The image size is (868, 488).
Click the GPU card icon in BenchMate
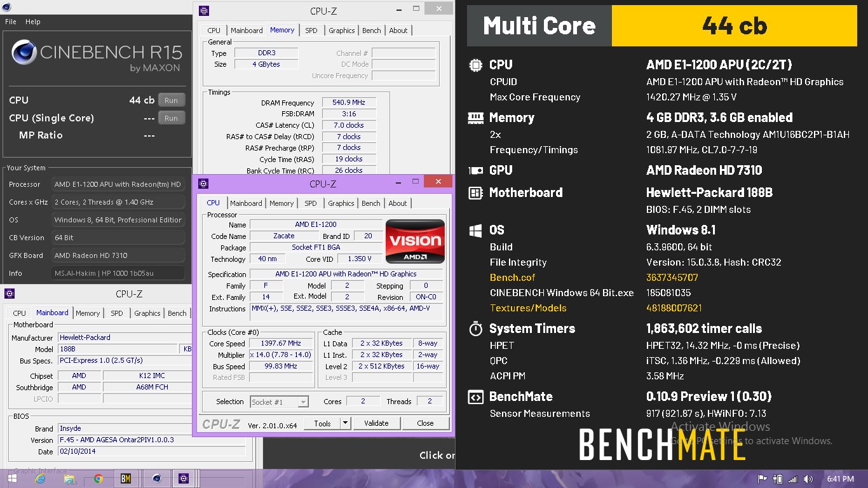pos(475,170)
